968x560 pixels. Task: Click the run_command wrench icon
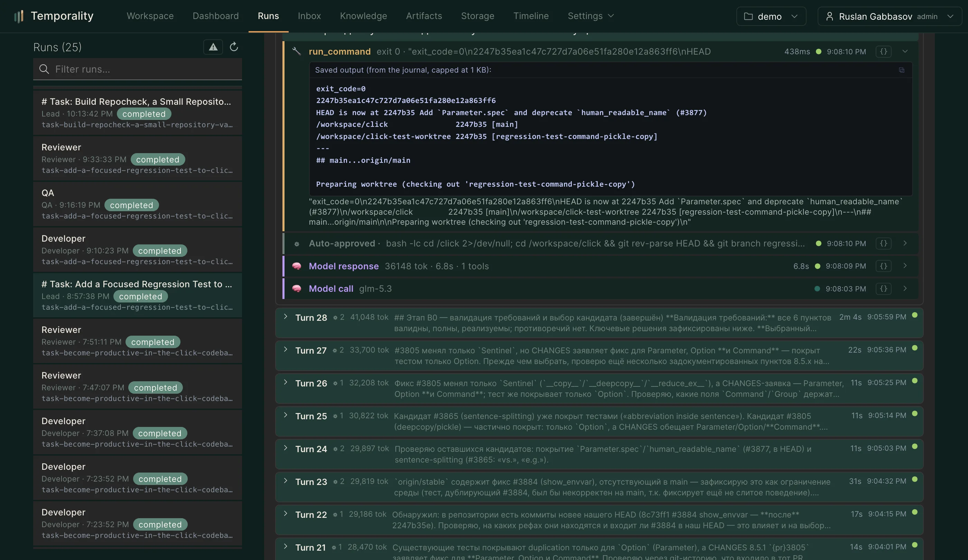click(x=297, y=51)
